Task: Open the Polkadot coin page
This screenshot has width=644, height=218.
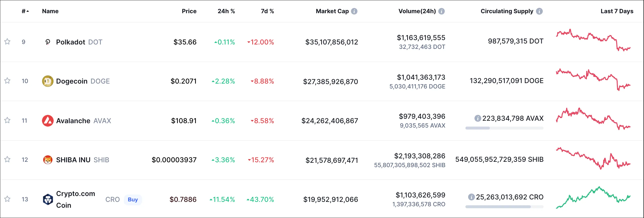Action: [x=70, y=42]
